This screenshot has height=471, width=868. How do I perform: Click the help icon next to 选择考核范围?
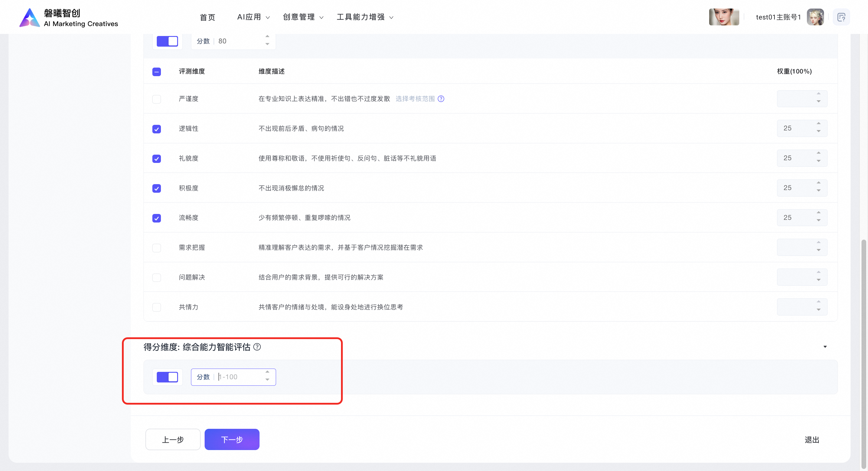click(441, 99)
